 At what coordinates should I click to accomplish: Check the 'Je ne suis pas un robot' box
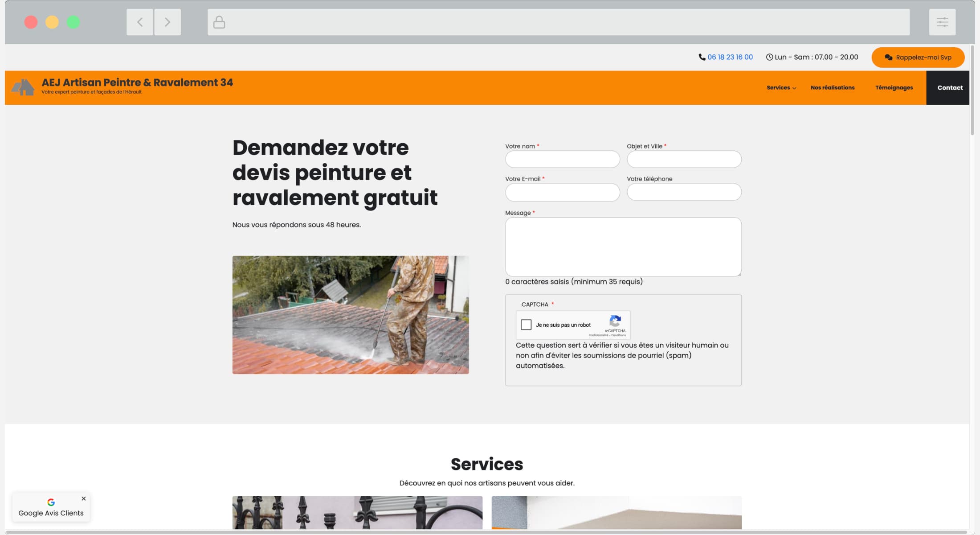526,325
